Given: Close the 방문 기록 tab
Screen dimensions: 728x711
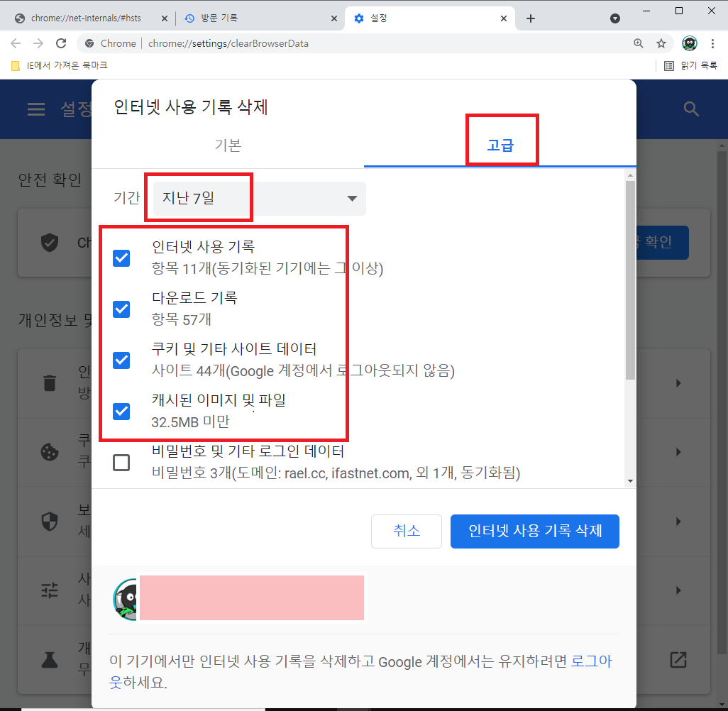Looking at the screenshot, I should pyautogui.click(x=333, y=18).
